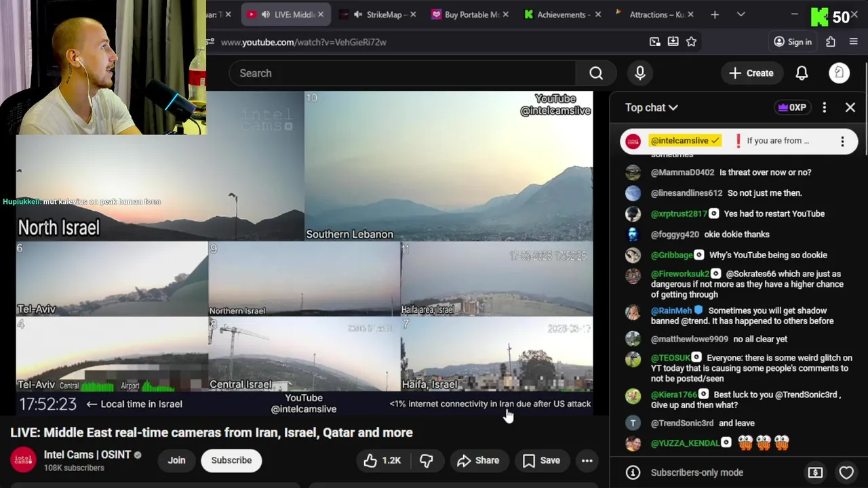Screen dimensions: 868x488
Task: Close the Buy Portable tab
Action: coord(505,14)
